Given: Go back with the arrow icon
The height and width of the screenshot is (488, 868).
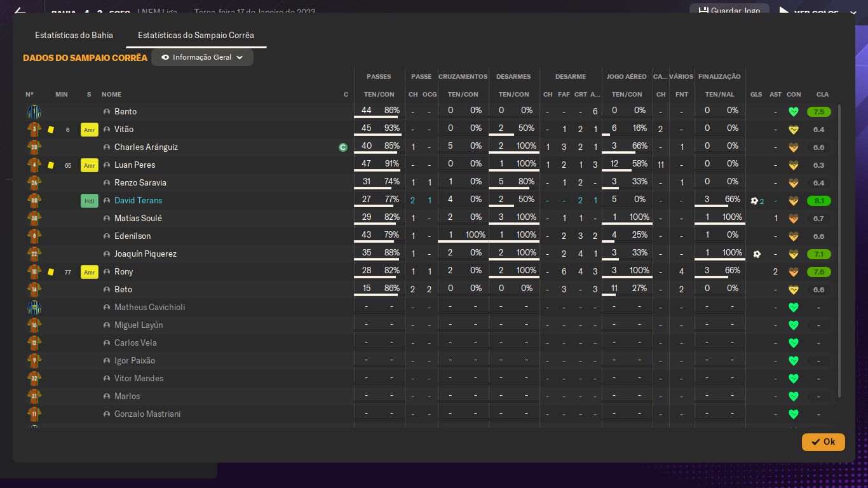Looking at the screenshot, I should [20, 11].
